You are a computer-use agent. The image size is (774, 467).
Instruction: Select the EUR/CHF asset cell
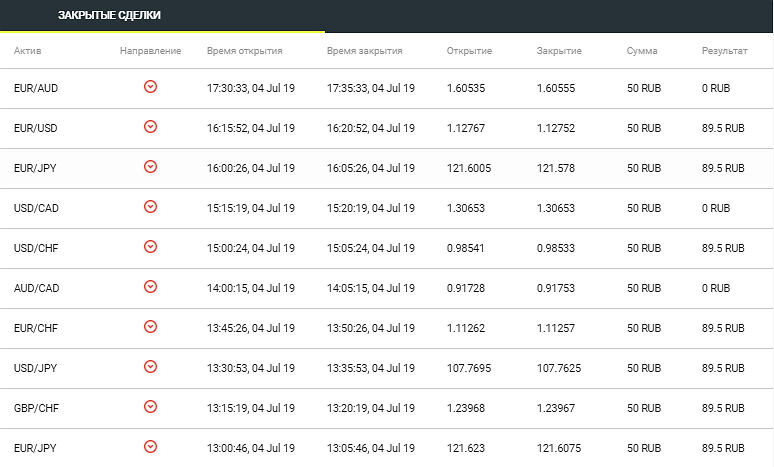[x=36, y=328]
